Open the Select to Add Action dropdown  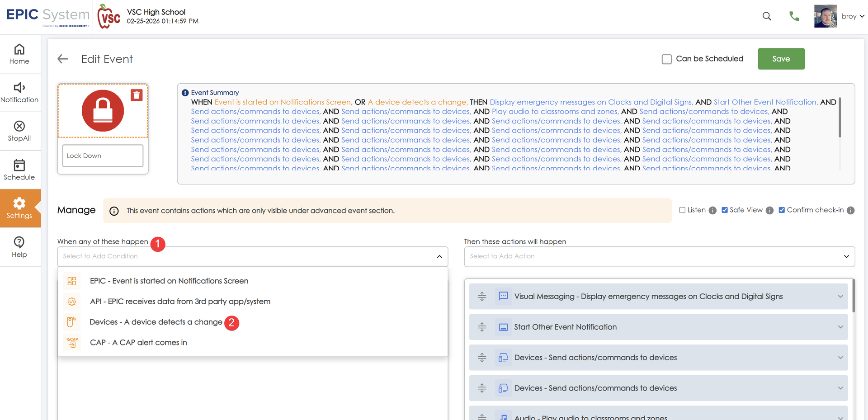pyautogui.click(x=659, y=256)
